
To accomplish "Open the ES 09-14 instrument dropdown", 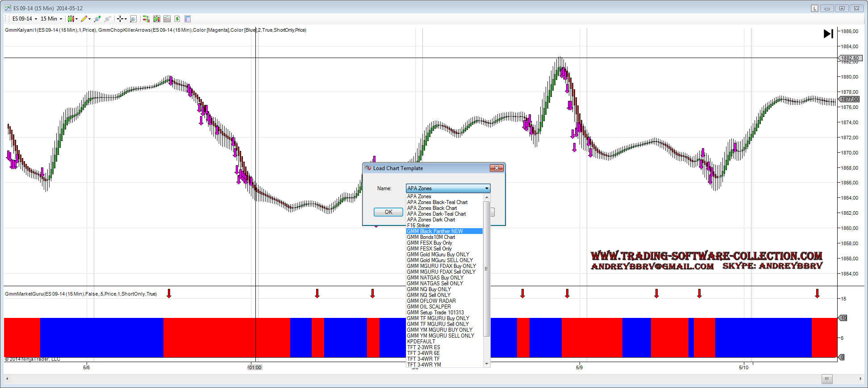I will coord(25,19).
